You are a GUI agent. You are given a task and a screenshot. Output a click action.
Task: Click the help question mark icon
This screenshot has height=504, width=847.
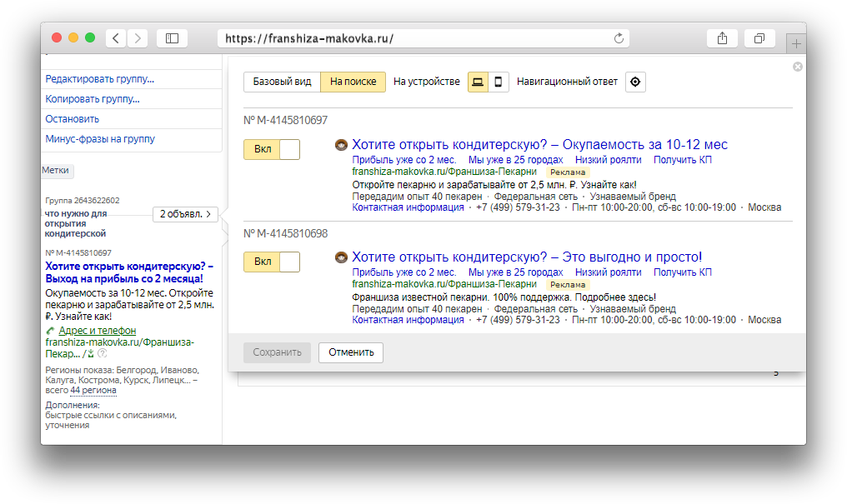[102, 353]
